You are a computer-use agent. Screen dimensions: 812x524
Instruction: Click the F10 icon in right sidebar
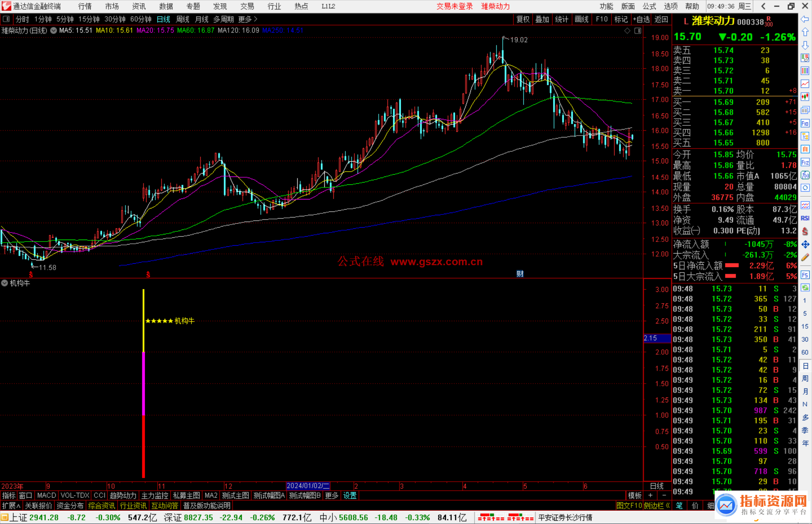pyautogui.click(x=805, y=123)
